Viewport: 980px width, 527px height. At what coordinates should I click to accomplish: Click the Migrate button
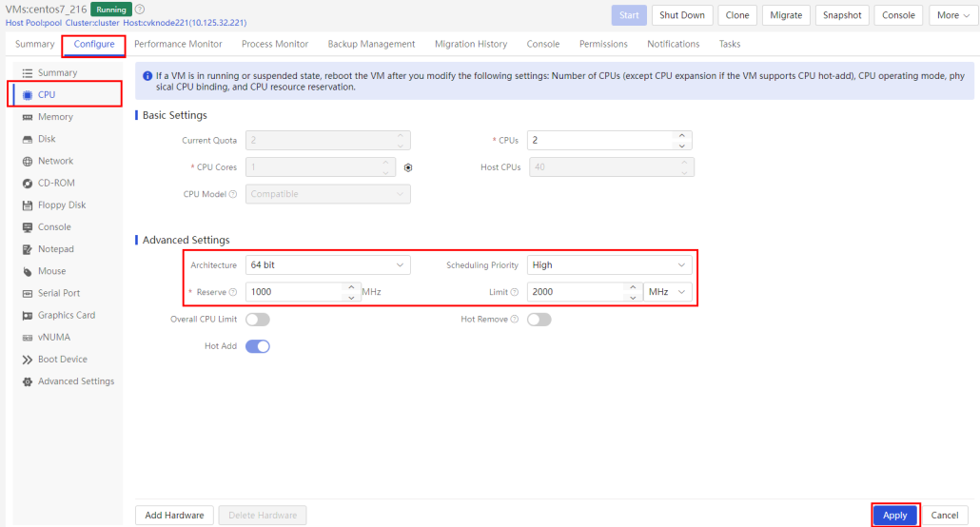pyautogui.click(x=786, y=15)
